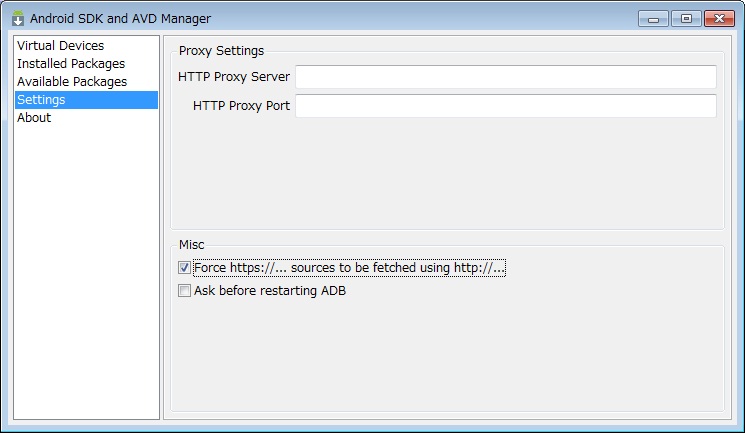
Task: Click the HTTP Proxy Port label
Action: click(241, 106)
